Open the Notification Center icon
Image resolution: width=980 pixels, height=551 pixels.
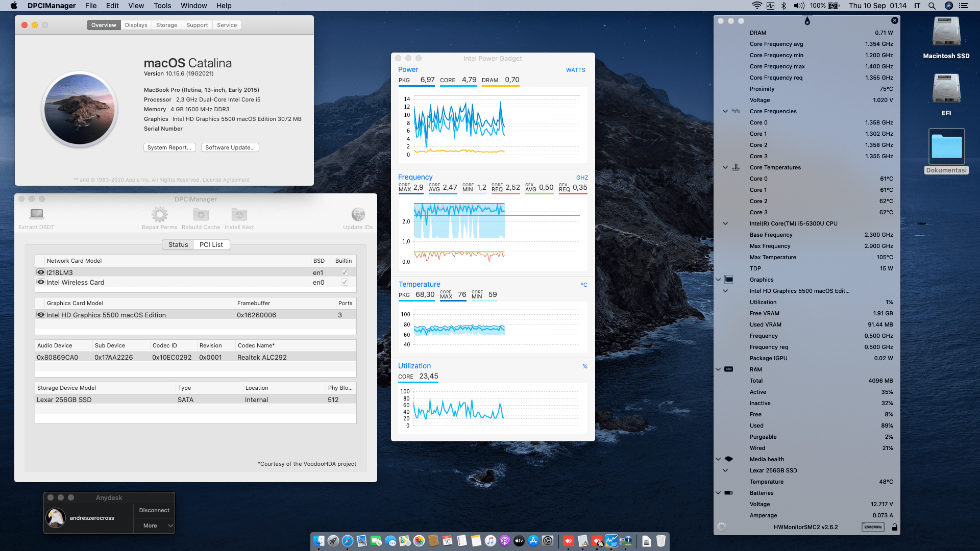964,6
